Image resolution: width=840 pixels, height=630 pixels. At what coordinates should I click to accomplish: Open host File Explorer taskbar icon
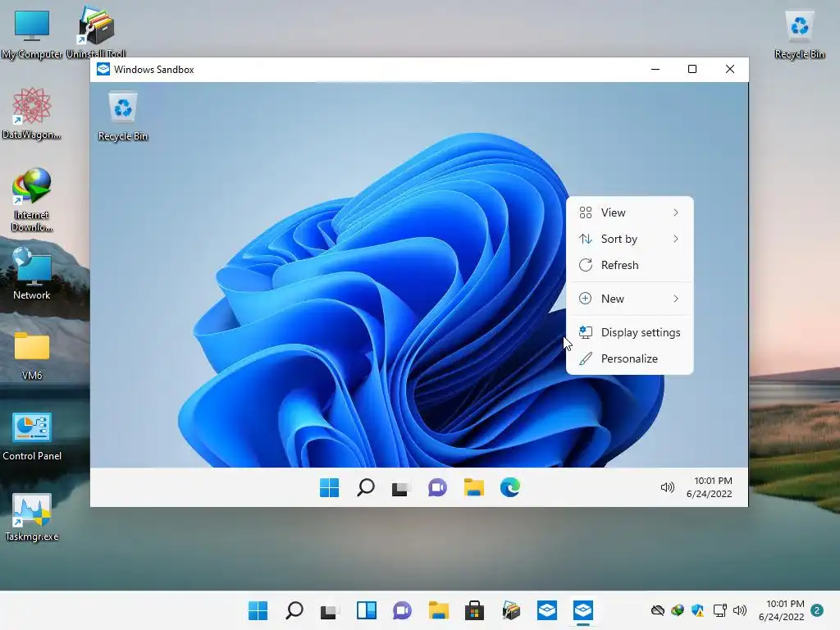(438, 610)
